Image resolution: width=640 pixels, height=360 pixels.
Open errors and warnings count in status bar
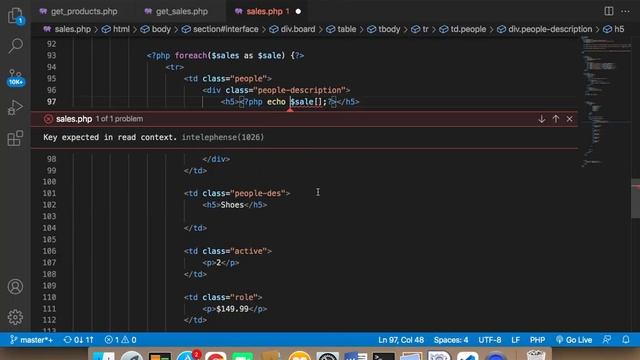pyautogui.click(x=120, y=340)
